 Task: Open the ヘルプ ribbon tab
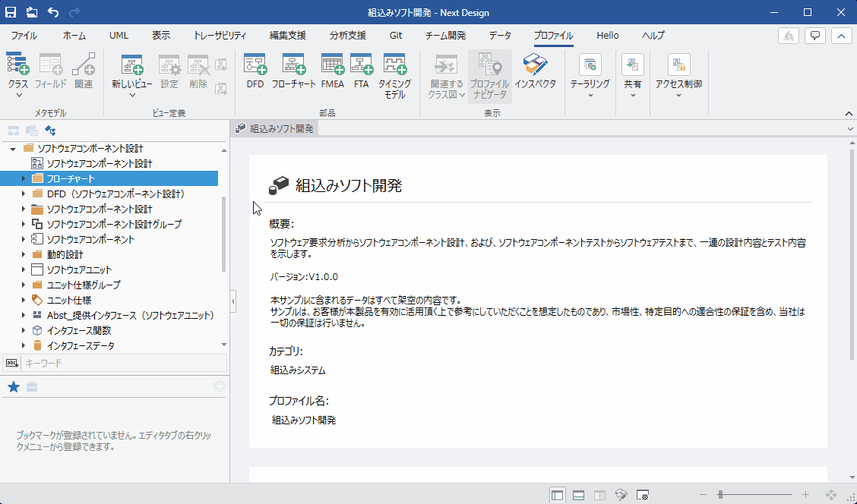(x=653, y=36)
